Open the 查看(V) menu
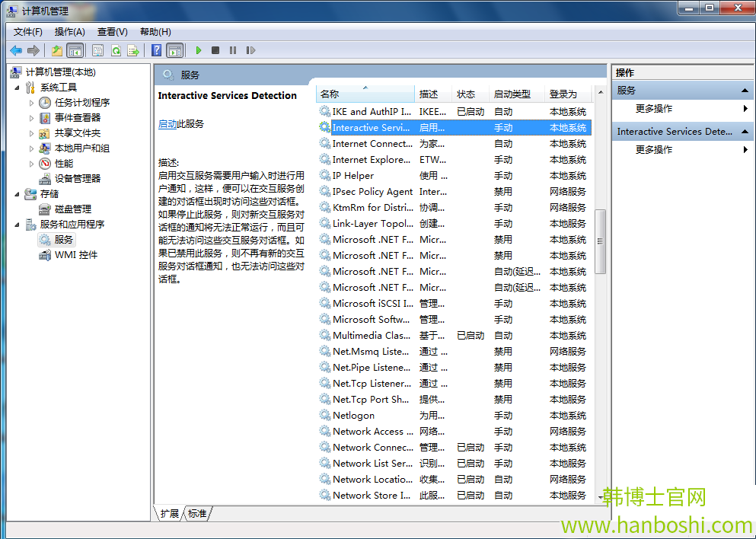 point(111,31)
